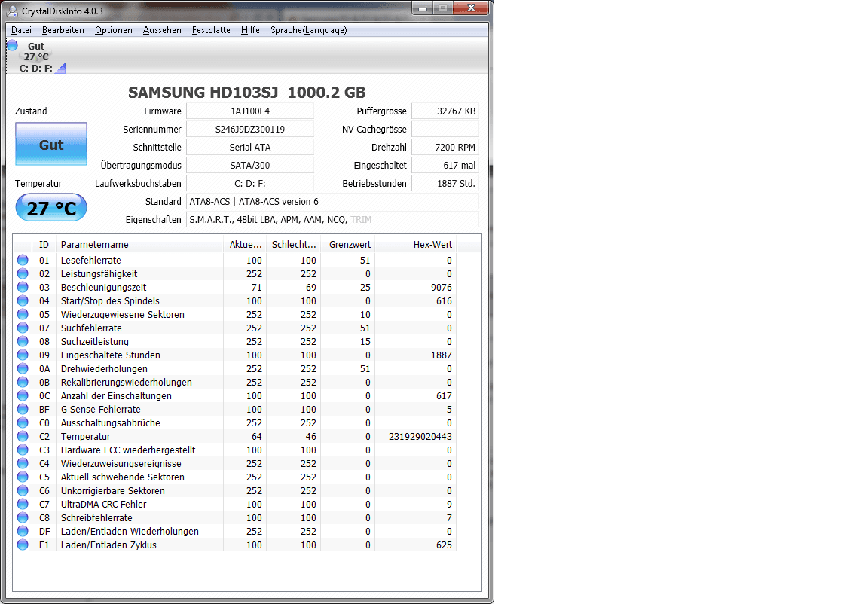Select the G-Sense Fehlerrate parameter name

click(101, 409)
